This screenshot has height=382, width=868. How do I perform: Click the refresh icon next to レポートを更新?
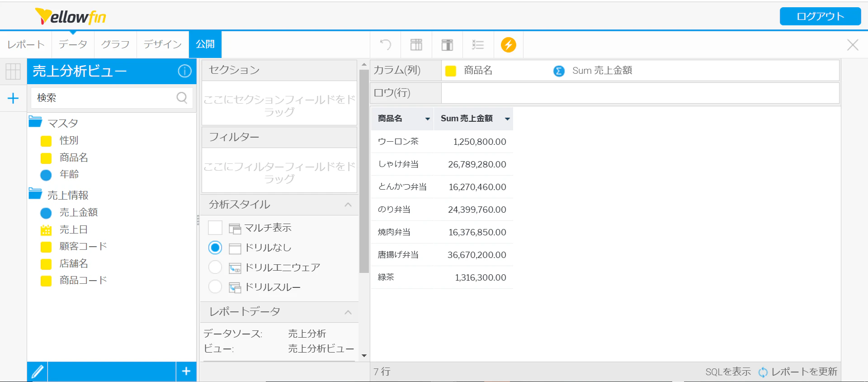(763, 372)
